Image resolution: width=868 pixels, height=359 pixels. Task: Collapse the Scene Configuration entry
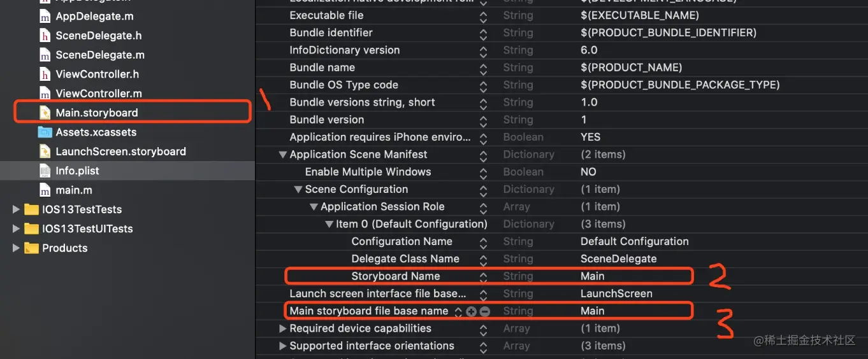coord(298,190)
